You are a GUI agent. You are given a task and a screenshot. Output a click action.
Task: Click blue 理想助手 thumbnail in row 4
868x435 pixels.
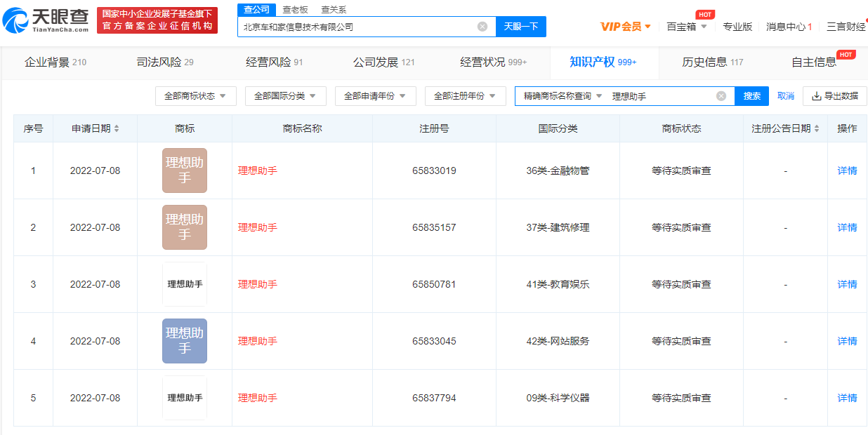pyautogui.click(x=185, y=341)
